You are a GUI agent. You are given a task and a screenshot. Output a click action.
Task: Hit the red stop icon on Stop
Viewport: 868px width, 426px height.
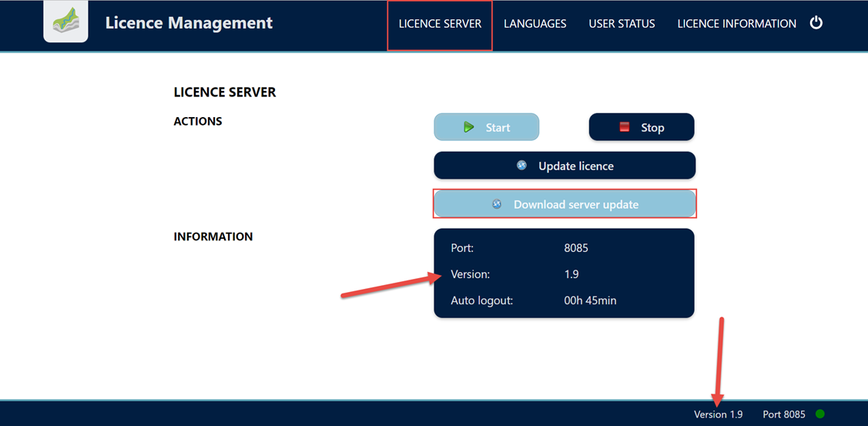point(625,127)
